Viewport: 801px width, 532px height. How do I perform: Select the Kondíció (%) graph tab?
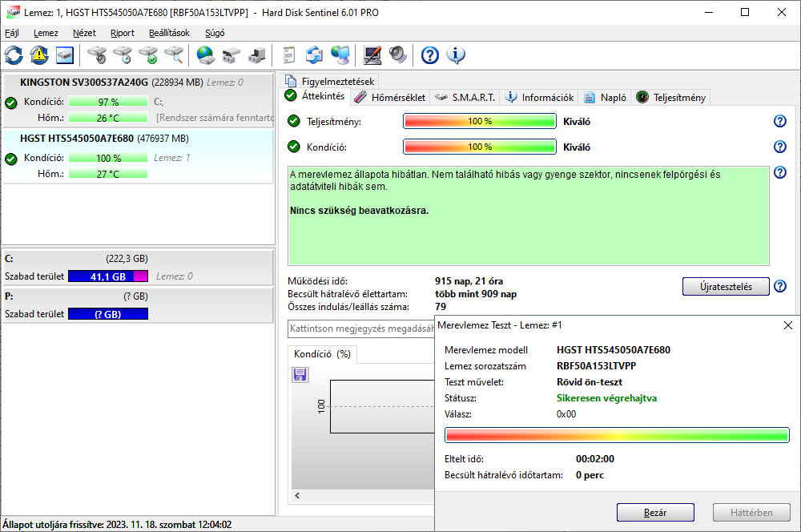point(322,353)
